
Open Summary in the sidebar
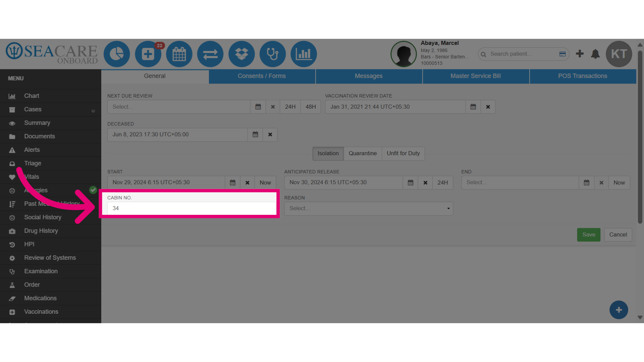(x=50, y=123)
